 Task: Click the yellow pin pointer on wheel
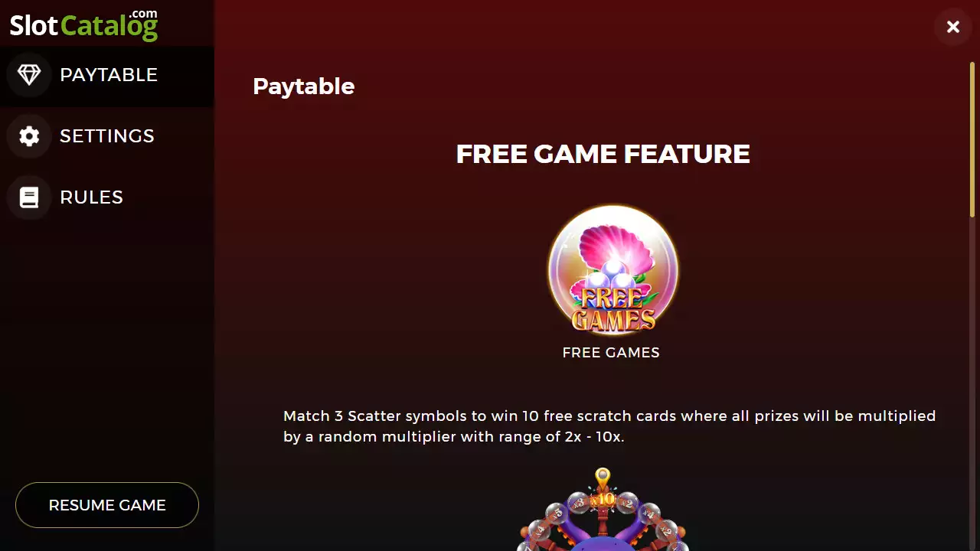tap(603, 479)
